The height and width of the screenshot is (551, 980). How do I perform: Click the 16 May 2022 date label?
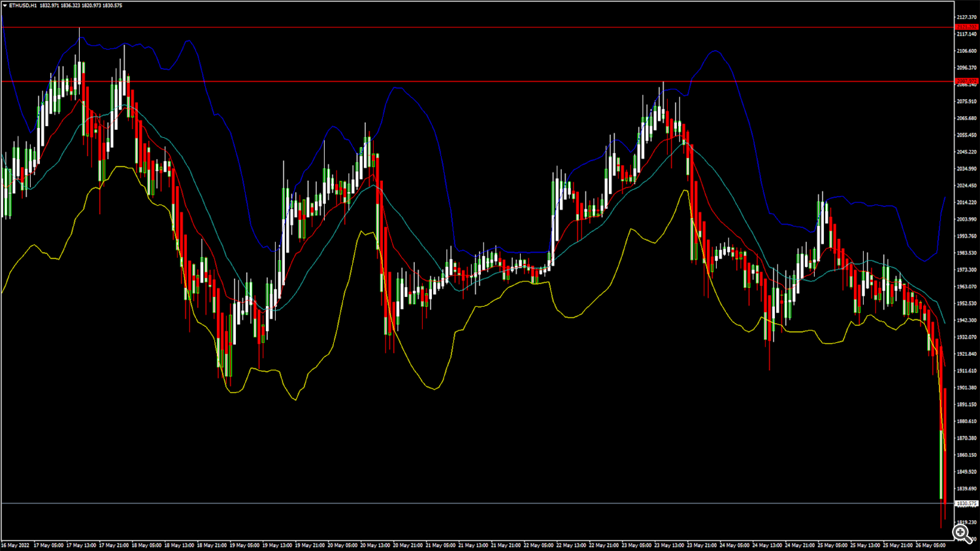pos(15,545)
